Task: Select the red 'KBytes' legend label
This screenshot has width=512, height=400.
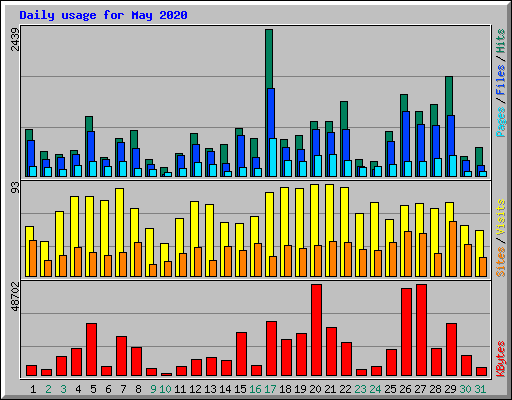Action: click(x=500, y=359)
